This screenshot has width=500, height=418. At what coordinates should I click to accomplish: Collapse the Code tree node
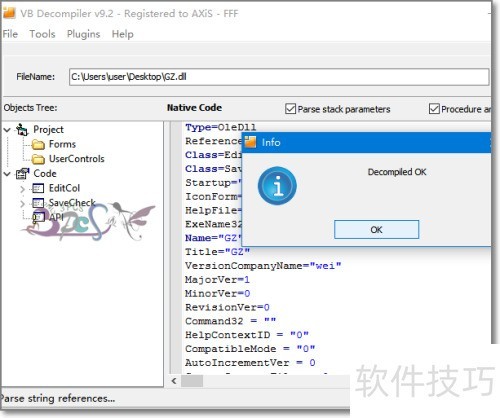click(x=7, y=174)
